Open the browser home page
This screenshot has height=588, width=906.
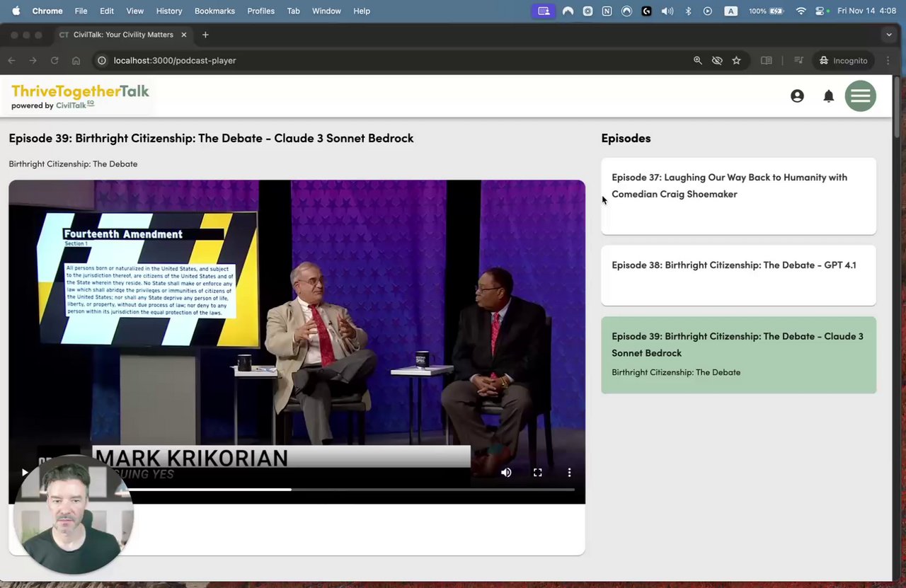click(76, 61)
